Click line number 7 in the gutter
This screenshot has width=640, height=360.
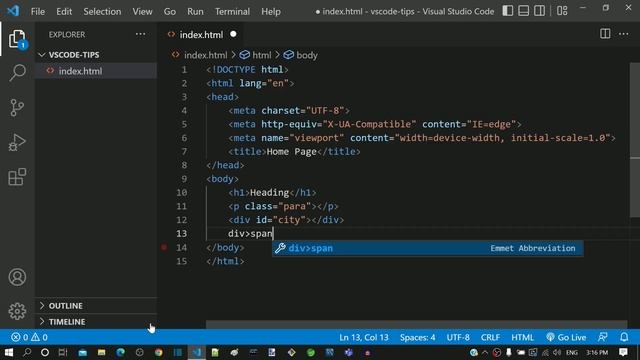[x=184, y=151]
